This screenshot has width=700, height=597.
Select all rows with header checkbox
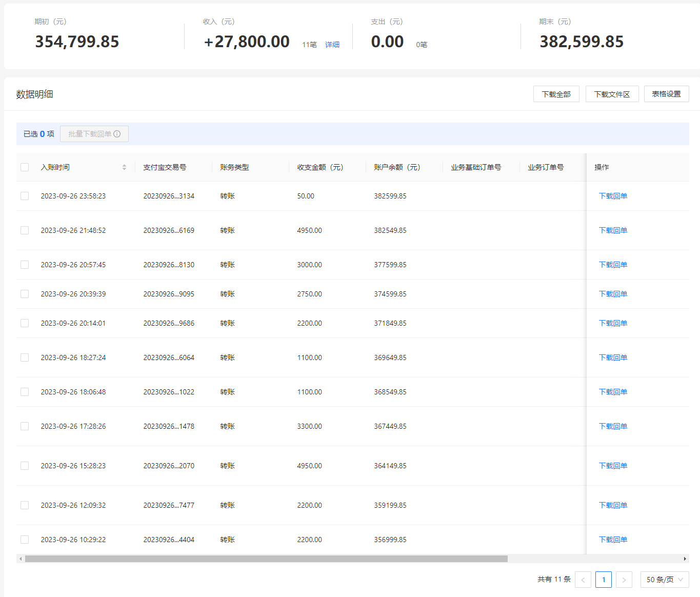tap(25, 167)
